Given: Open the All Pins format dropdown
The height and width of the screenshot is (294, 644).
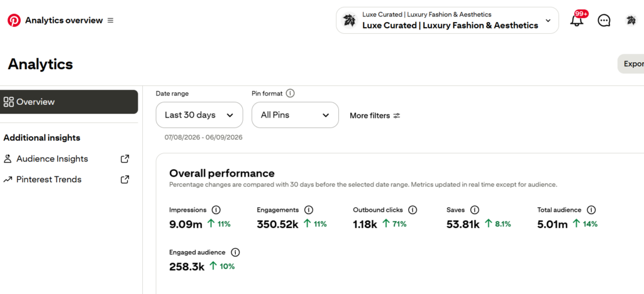Looking at the screenshot, I should pos(295,115).
